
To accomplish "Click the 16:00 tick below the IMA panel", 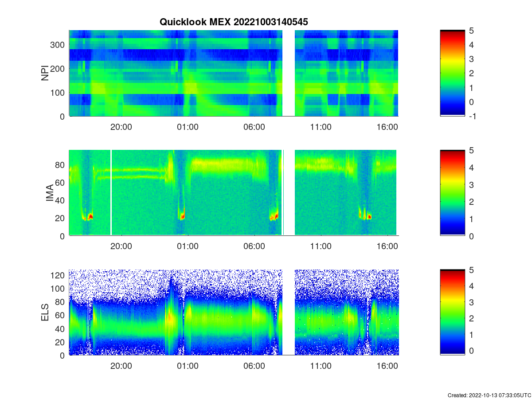I will [387, 246].
